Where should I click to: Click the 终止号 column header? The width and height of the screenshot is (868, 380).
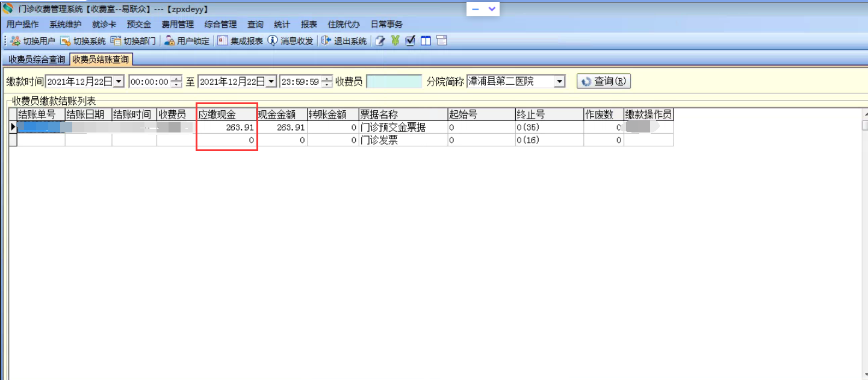pos(550,114)
